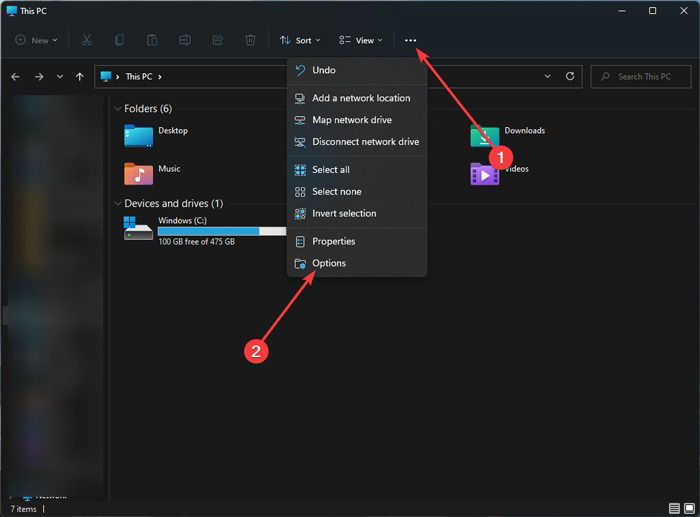Select the Windows (C:) drive

click(205, 231)
